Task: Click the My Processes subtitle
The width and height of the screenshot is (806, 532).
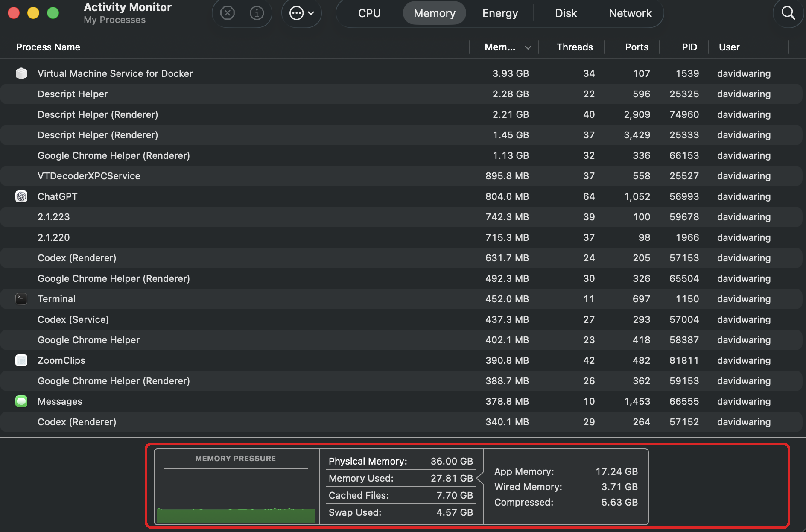Action: pos(114,20)
